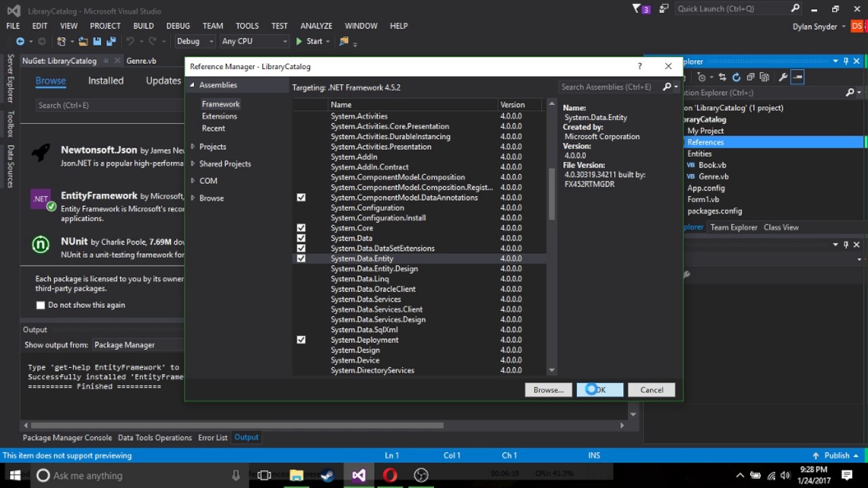
Task: Click the Task View taskbar button
Action: pyautogui.click(x=265, y=475)
